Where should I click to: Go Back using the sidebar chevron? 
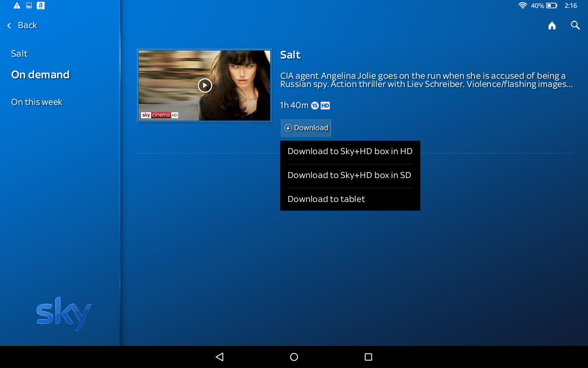point(9,26)
